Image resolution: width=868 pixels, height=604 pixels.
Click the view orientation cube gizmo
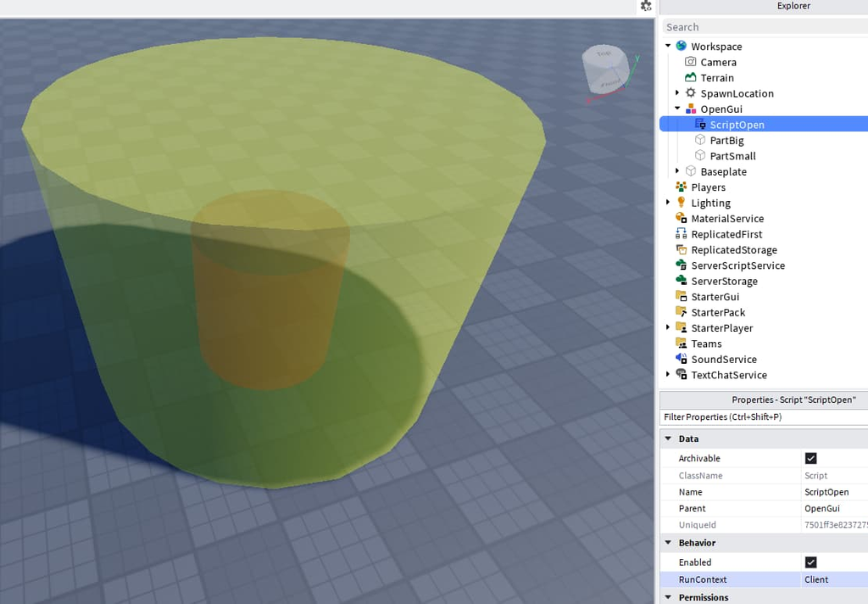[x=605, y=70]
